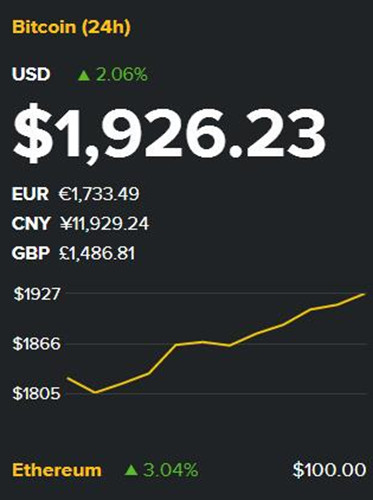
Task: Click the lowest dip of the yellow chart line
Action: pyautogui.click(x=96, y=392)
